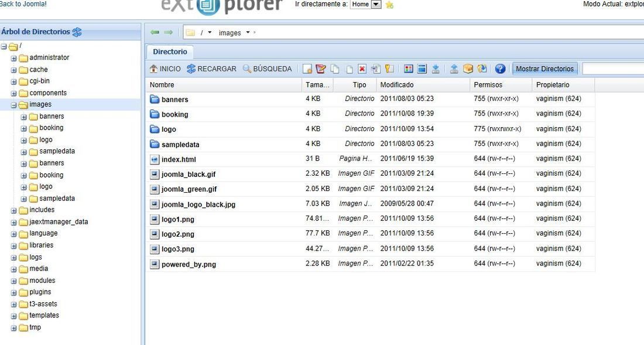Click the yellow star bookmark icon
644x345 pixels.
(389, 5)
